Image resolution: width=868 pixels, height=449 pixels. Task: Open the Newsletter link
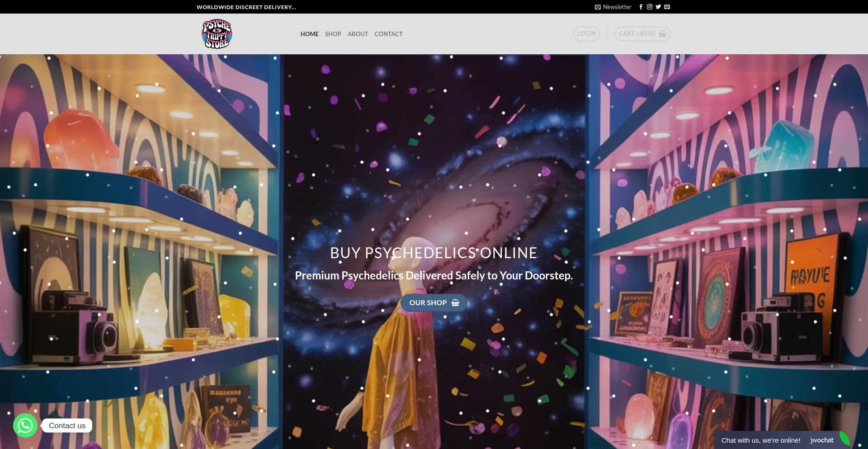click(613, 7)
